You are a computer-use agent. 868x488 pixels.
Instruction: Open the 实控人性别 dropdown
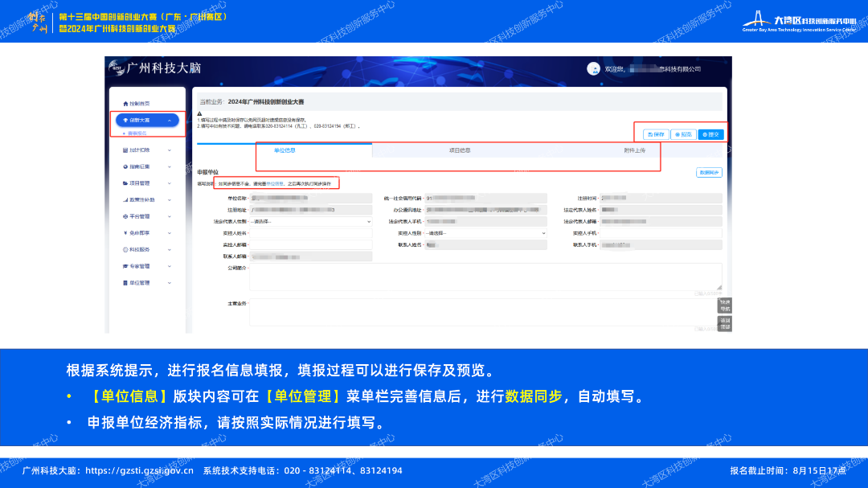[485, 233]
